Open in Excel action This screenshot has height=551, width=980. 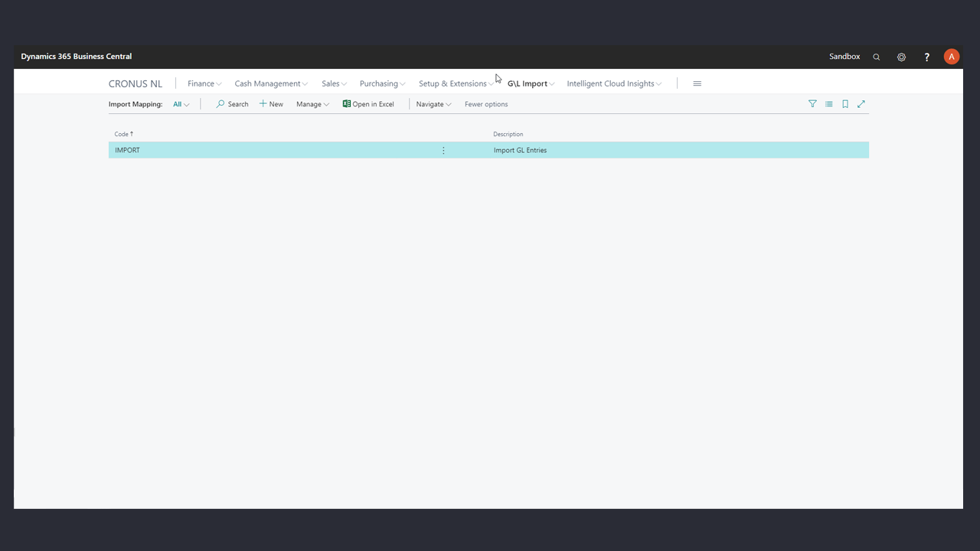[368, 104]
